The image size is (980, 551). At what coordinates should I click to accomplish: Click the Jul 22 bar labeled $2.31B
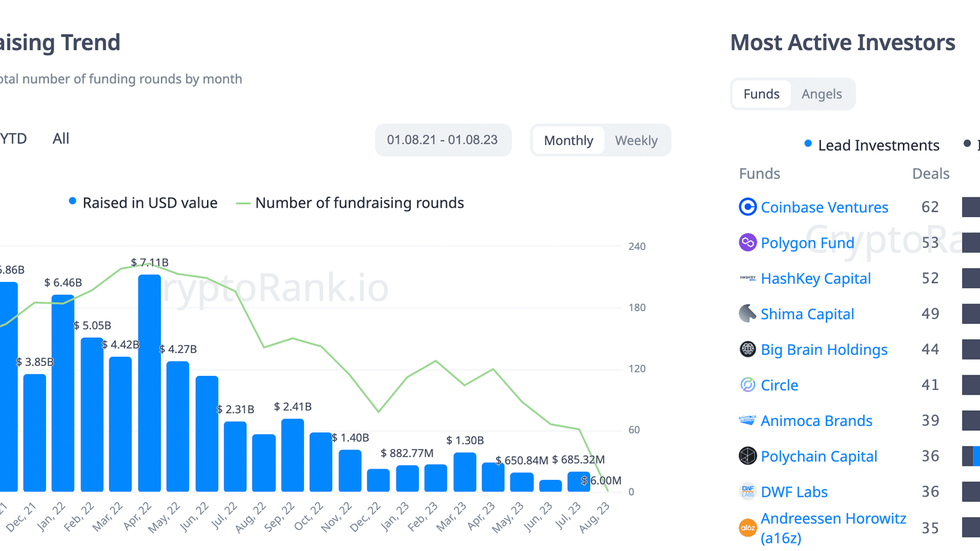(x=235, y=456)
